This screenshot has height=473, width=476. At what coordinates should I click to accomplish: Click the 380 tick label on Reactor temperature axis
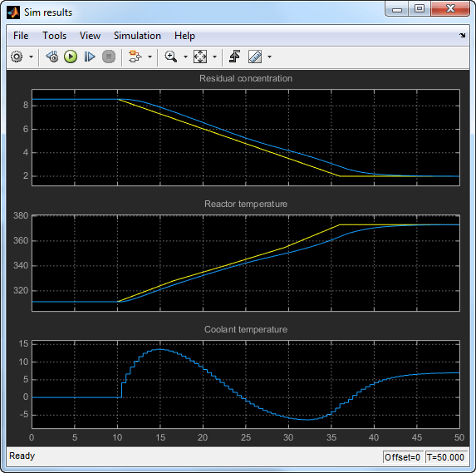click(x=21, y=215)
